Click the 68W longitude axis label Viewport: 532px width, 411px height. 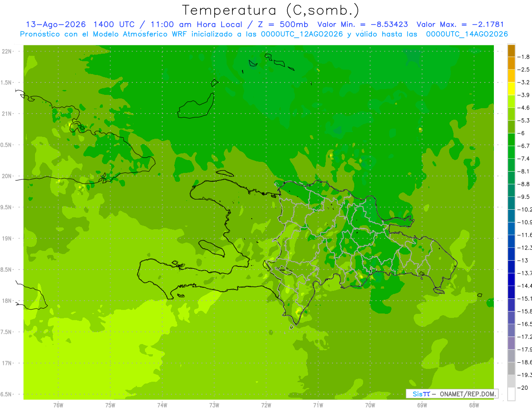tap(474, 405)
